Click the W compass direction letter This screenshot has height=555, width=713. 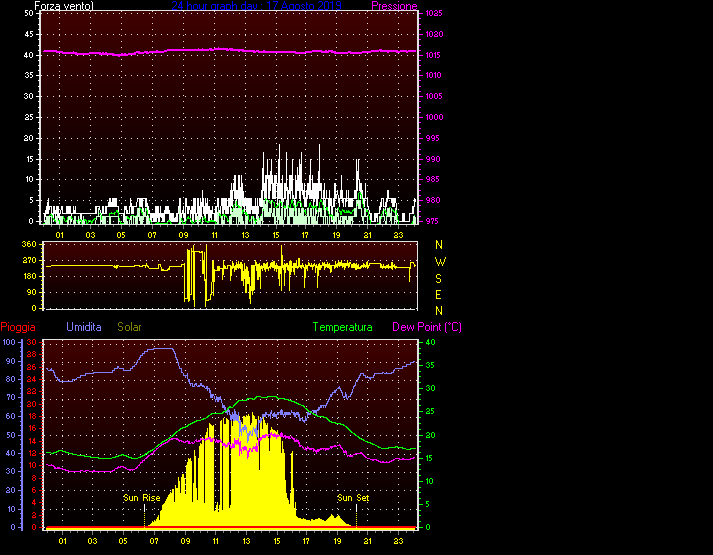point(439,261)
